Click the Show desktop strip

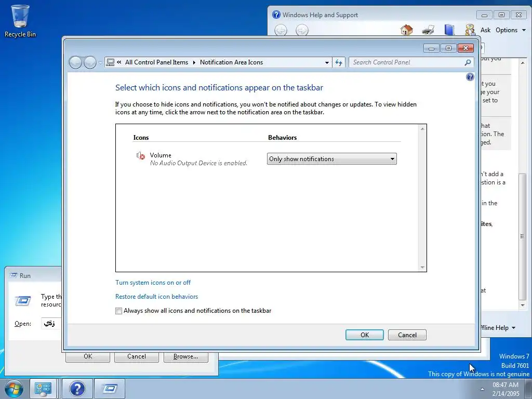pos(528,389)
